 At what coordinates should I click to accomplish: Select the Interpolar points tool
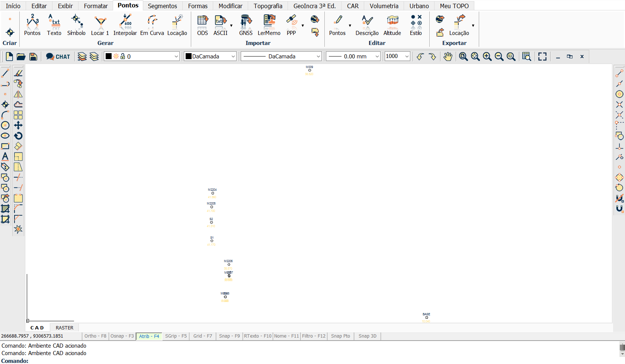coord(125,25)
